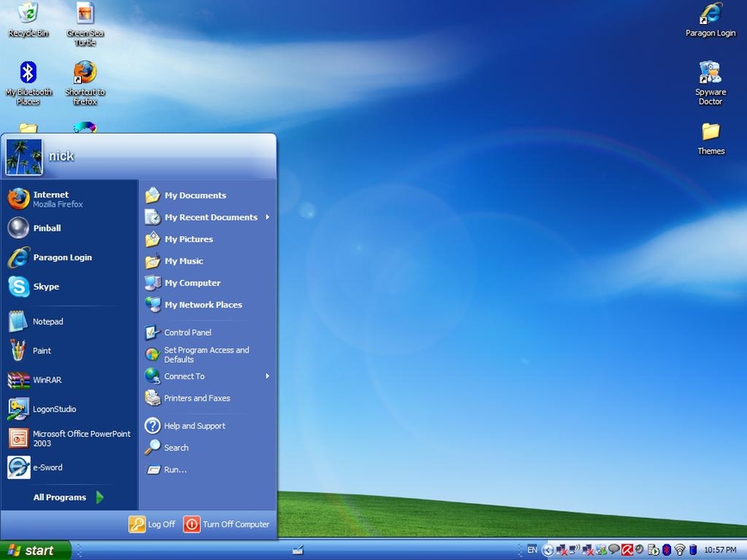Open My Pictures folder
Viewport: 747px width, 560px height.
tap(208, 239)
